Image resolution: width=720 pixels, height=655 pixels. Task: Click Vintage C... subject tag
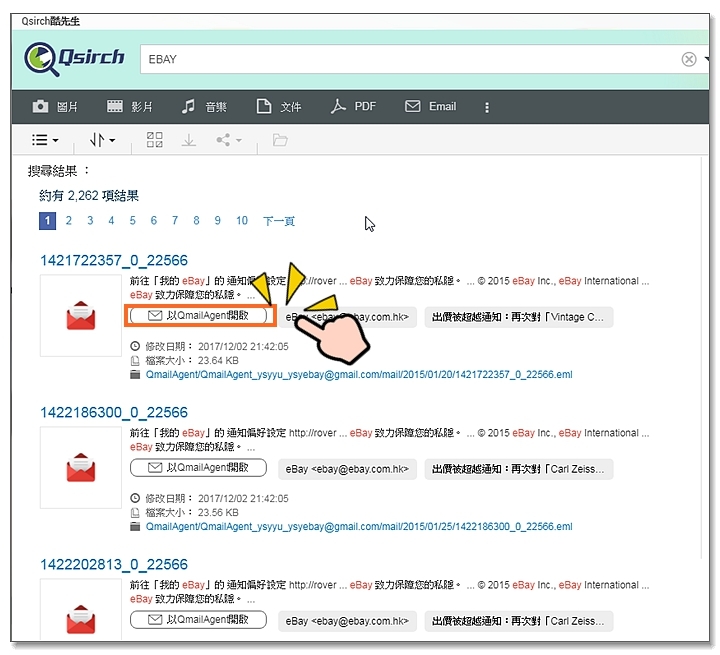click(519, 317)
